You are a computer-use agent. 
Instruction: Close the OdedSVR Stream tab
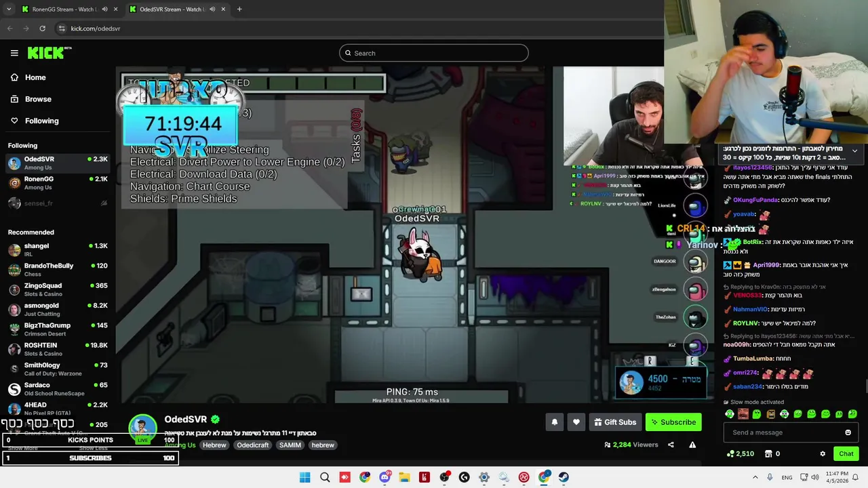223,9
